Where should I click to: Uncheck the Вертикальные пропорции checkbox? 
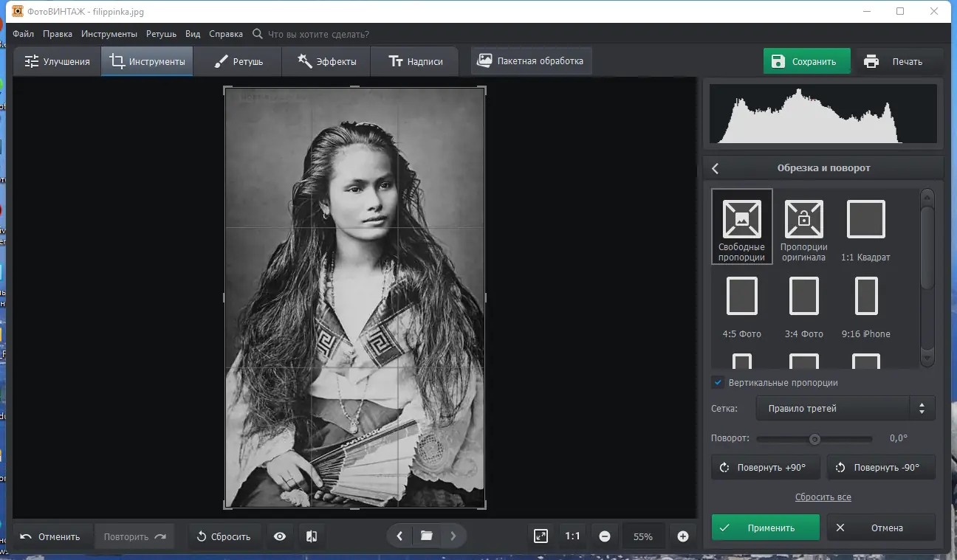717,383
